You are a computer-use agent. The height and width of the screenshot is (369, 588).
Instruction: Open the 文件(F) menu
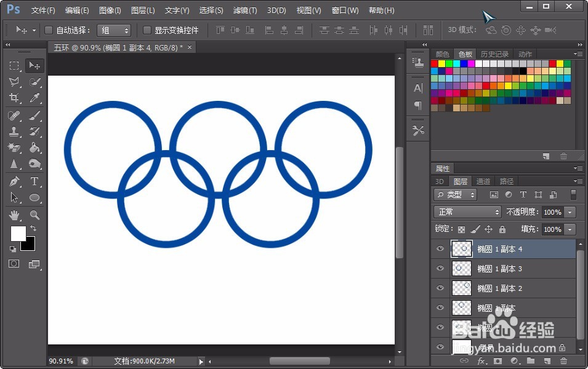point(43,10)
